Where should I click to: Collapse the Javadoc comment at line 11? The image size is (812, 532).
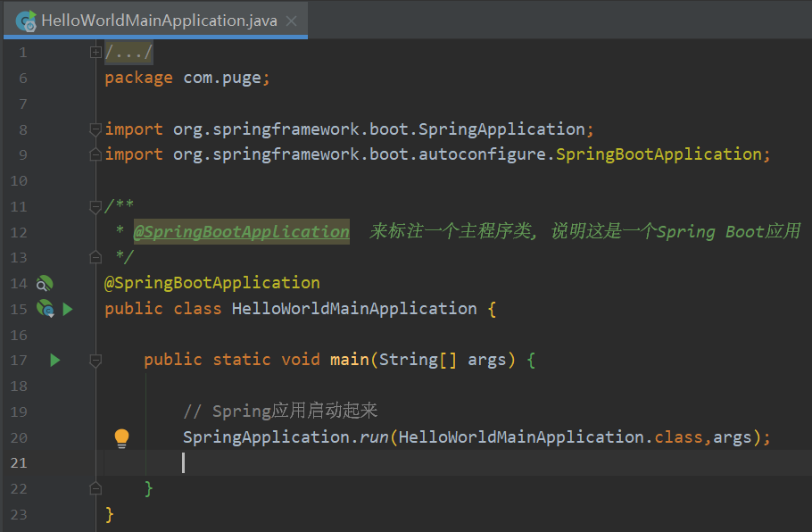[95, 207]
